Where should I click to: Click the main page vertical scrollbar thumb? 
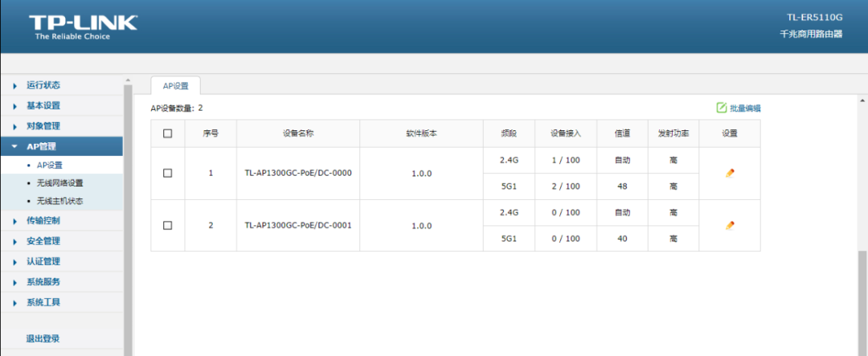[x=863, y=303]
